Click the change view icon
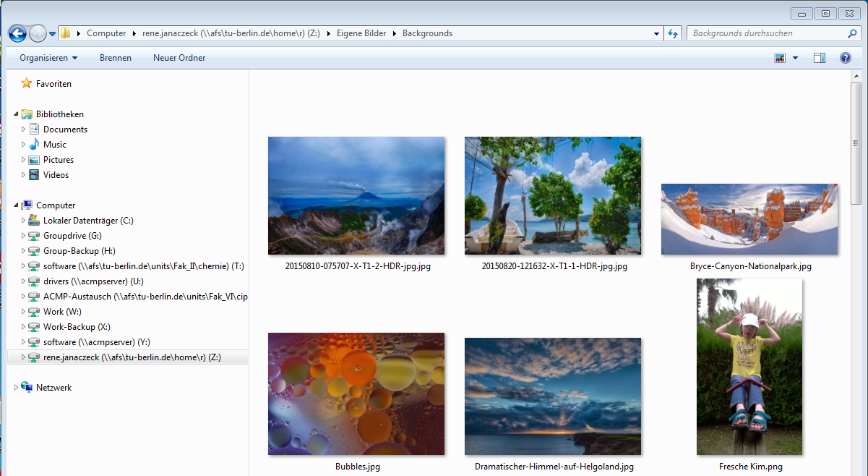This screenshot has height=476, width=868. click(780, 58)
